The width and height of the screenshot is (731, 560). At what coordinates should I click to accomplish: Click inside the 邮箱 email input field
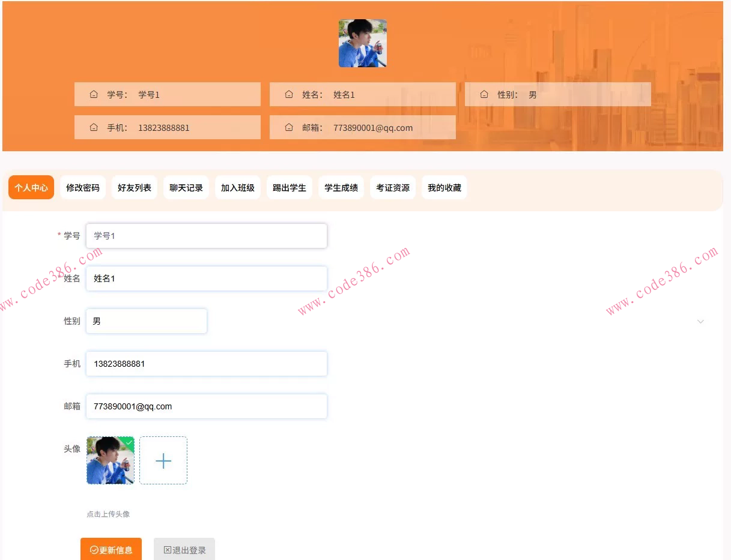pyautogui.click(x=207, y=406)
